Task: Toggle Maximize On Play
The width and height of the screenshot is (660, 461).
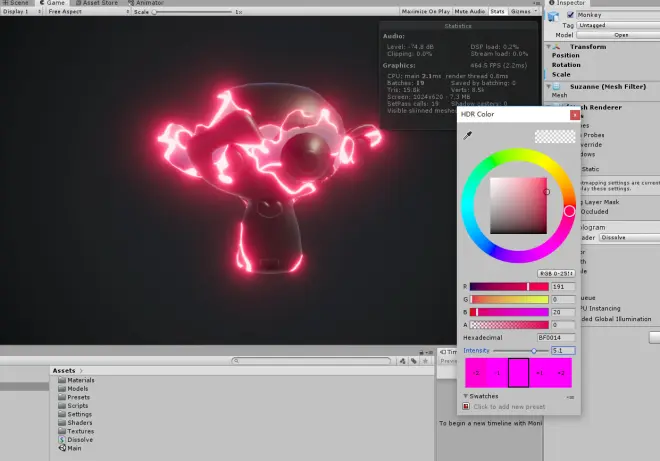Action: 426,12
